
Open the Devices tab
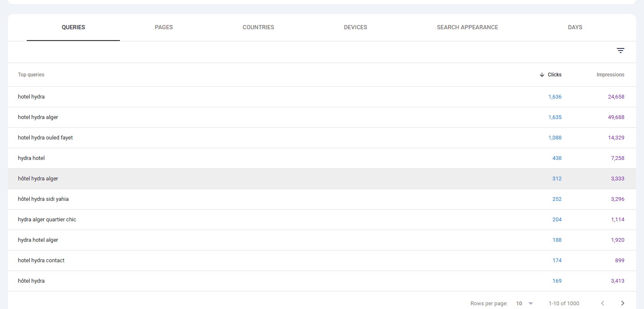pos(356,27)
